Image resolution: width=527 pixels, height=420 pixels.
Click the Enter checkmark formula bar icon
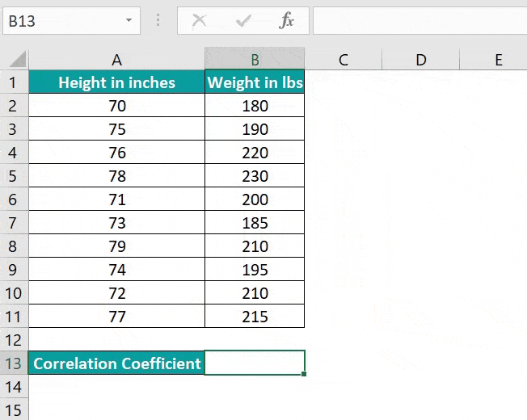click(x=243, y=21)
